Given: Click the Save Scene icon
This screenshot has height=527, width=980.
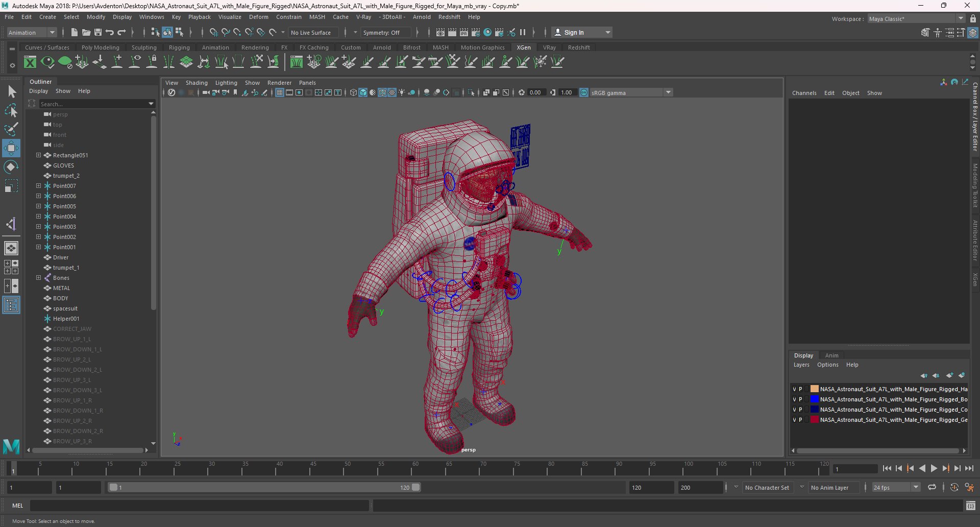Looking at the screenshot, I should (98, 32).
